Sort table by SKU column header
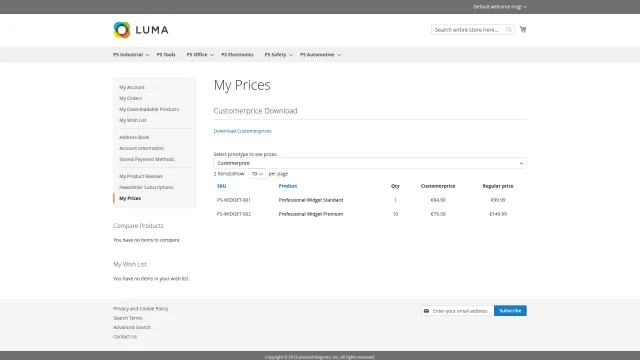 pyautogui.click(x=221, y=186)
